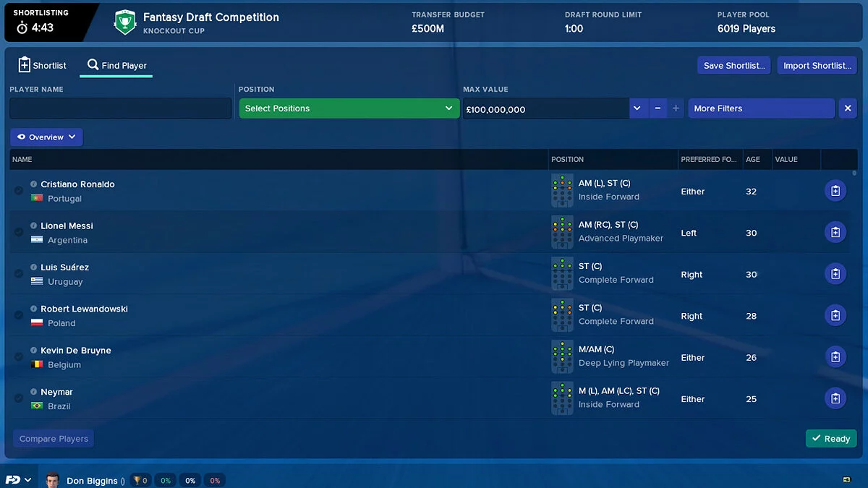The image size is (868, 488).
Task: Click Don Biggins manager portrait
Action: (52, 480)
